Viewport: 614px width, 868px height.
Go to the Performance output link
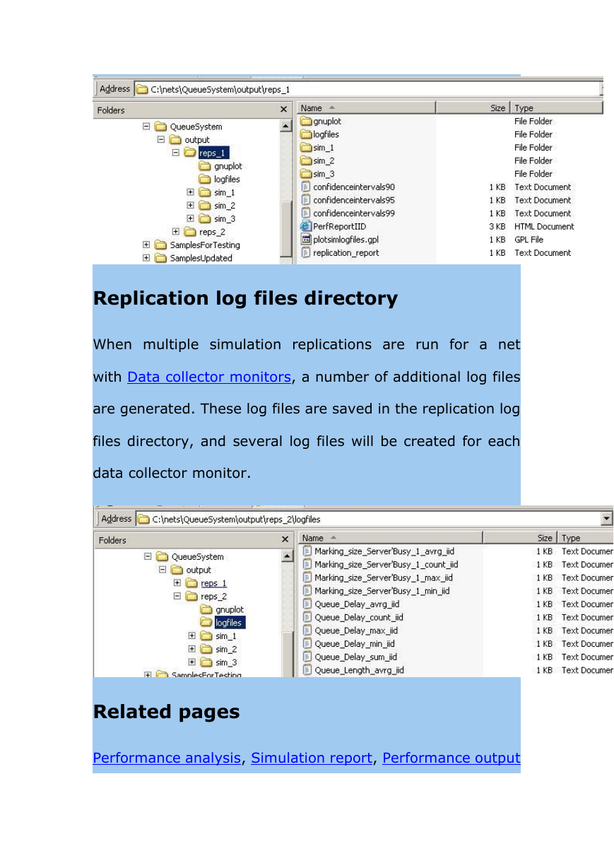(451, 758)
